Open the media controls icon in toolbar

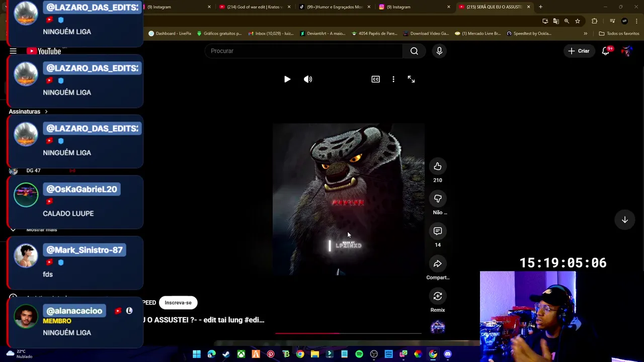coord(612,21)
